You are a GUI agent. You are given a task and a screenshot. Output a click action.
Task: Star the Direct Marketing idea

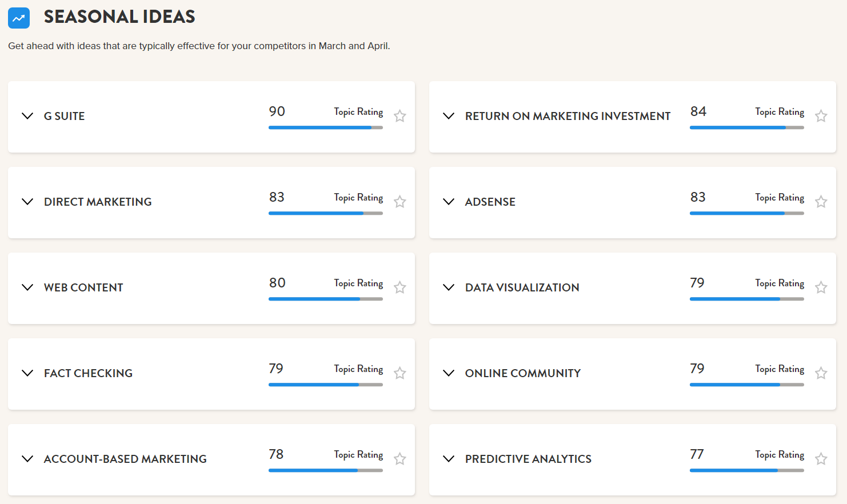click(400, 202)
